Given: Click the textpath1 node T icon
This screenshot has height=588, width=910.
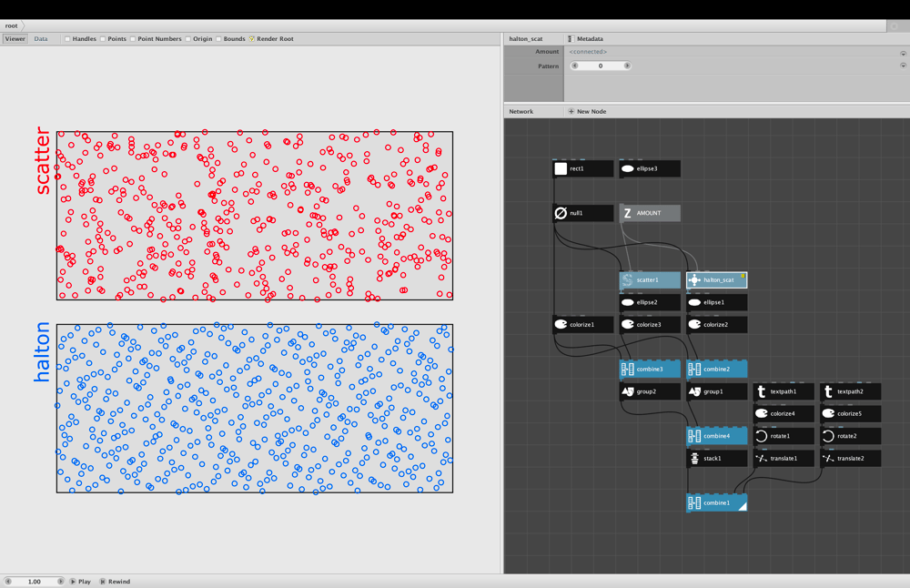Looking at the screenshot, I should coord(762,391).
